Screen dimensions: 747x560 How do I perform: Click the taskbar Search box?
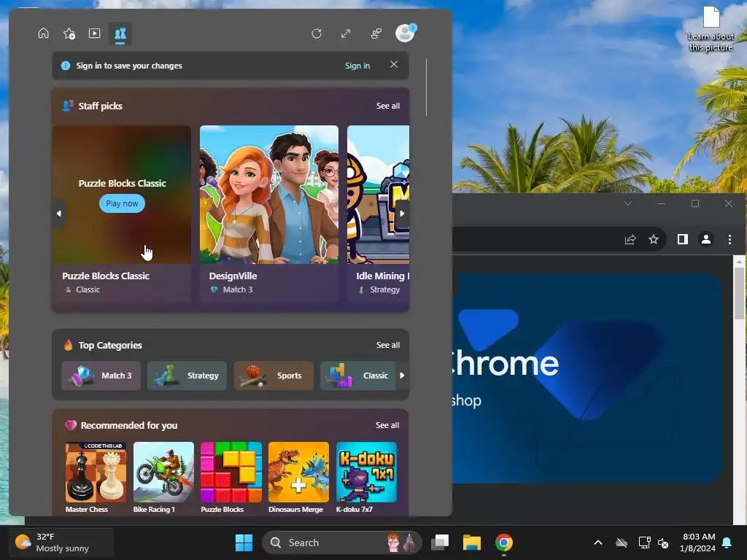click(341, 542)
